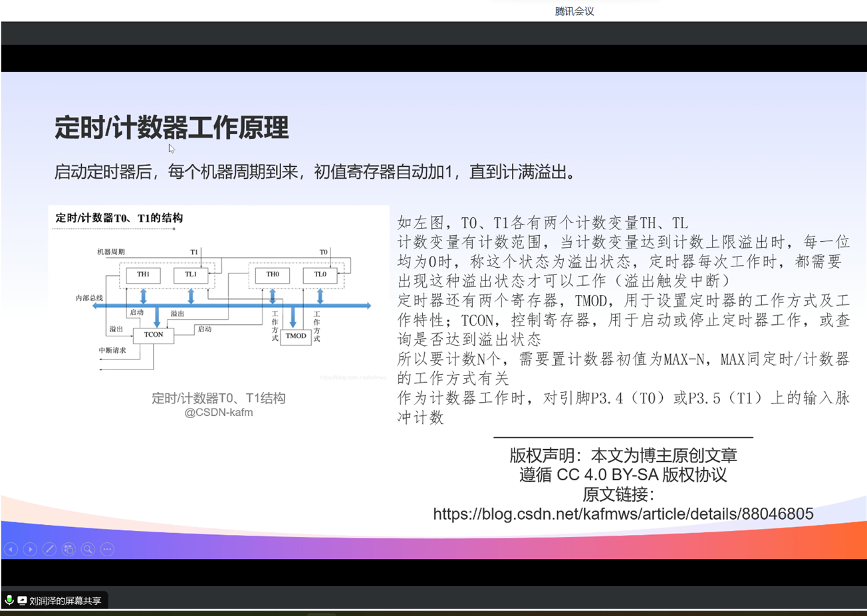Click the 版权声明 copyright notice text
Screen dimensions: 867x616
pos(623,455)
